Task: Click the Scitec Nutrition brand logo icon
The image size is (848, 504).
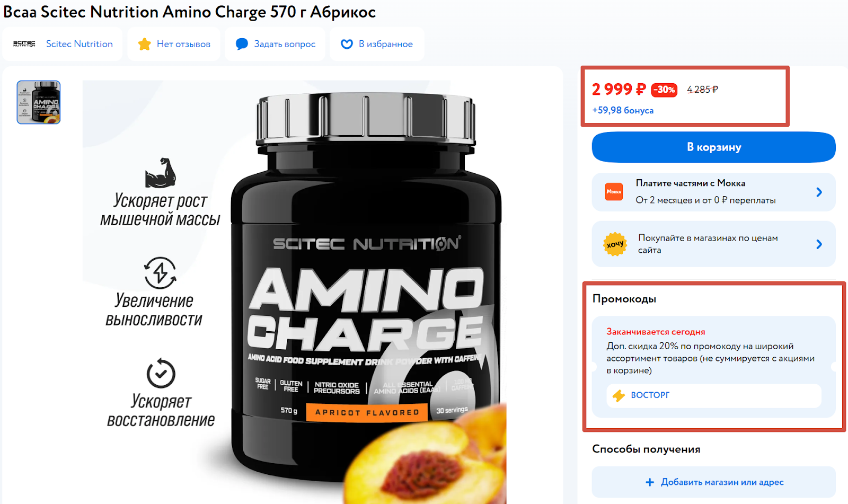Action: pos(24,44)
